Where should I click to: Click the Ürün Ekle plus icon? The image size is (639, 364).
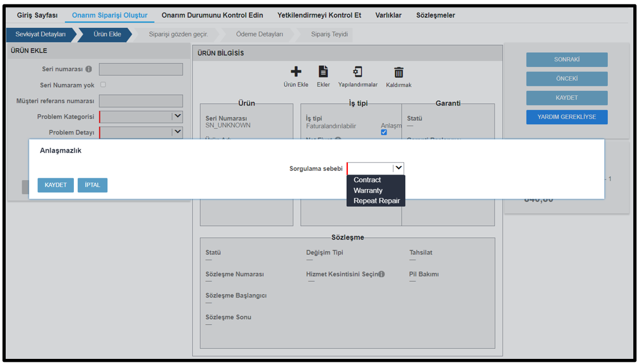pyautogui.click(x=296, y=72)
